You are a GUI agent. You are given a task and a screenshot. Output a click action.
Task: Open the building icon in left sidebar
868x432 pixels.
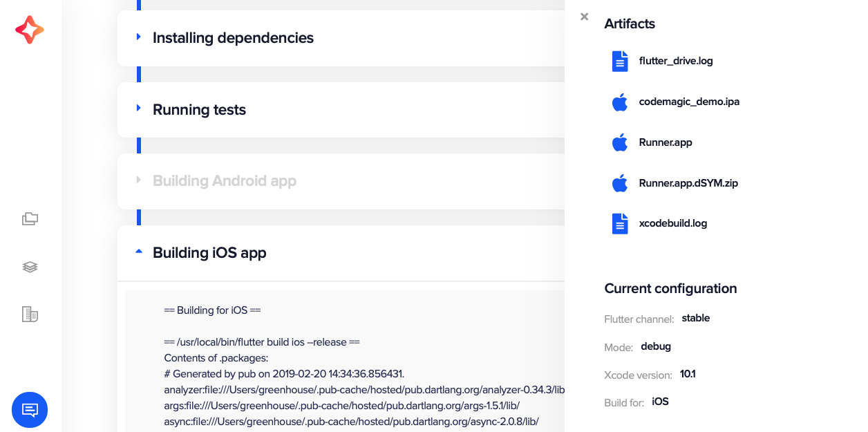(30, 314)
